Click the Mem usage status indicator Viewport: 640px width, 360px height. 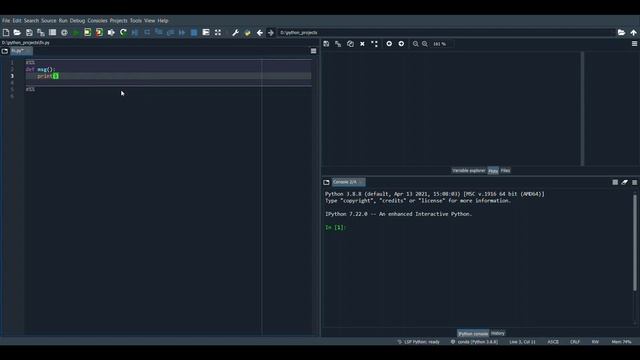[x=621, y=342]
